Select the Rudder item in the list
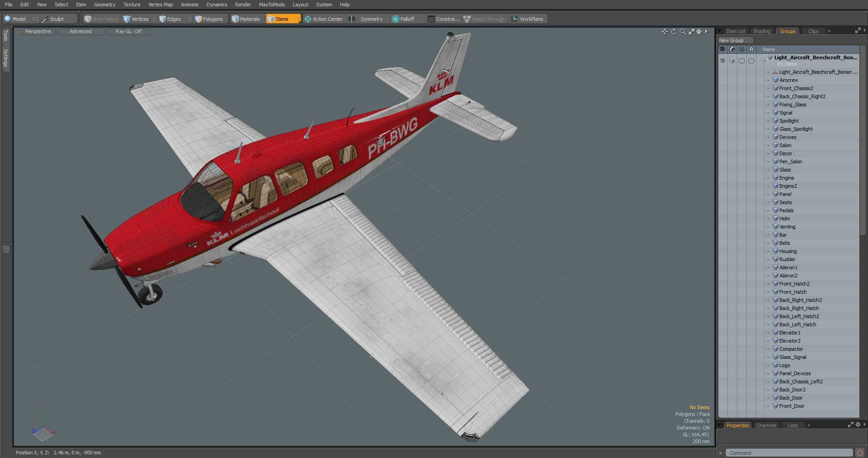The image size is (868, 458). tap(787, 259)
